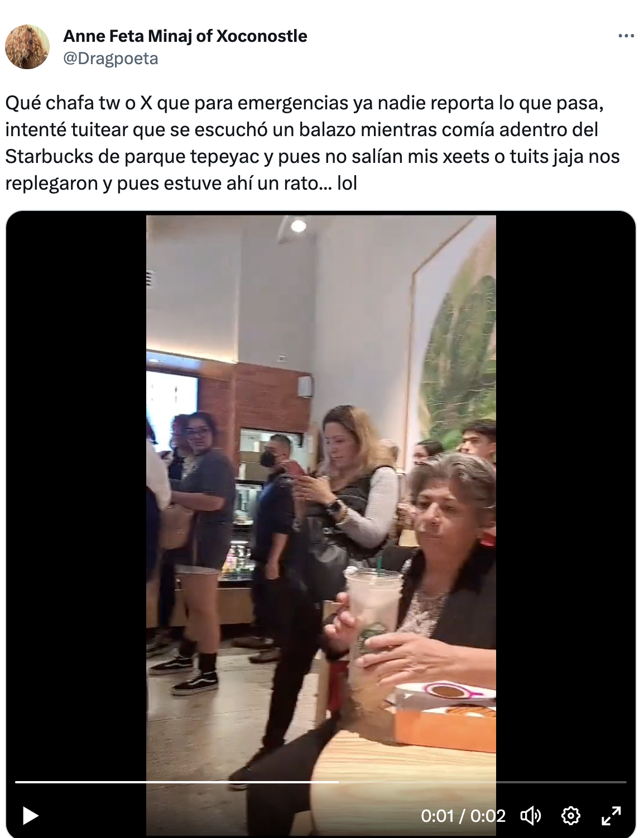Click the tweet text to open the post

(x=313, y=143)
